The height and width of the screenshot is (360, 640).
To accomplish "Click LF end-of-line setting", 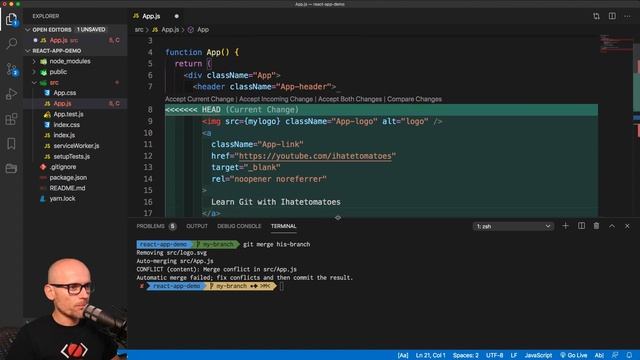I will [x=514, y=355].
